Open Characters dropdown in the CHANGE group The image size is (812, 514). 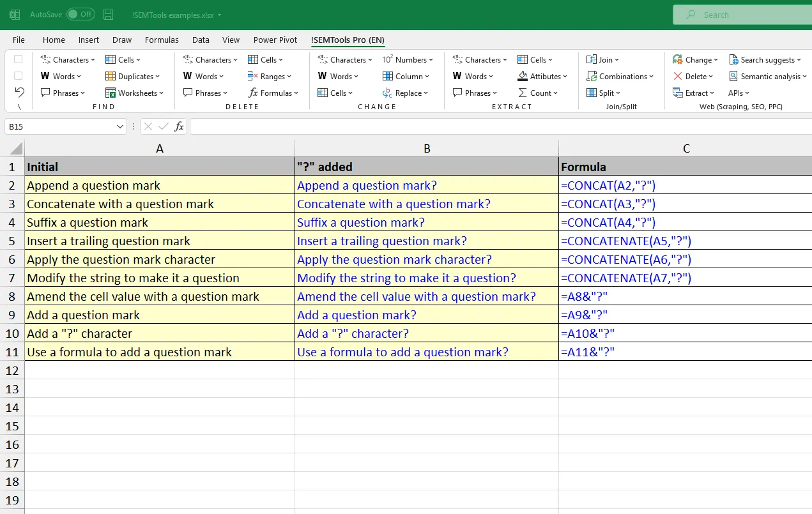click(x=345, y=59)
